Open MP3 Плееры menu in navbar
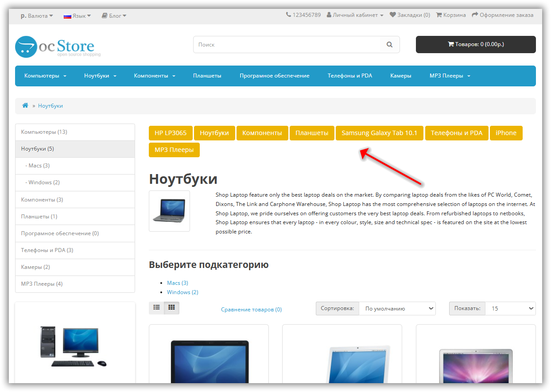 (x=450, y=76)
